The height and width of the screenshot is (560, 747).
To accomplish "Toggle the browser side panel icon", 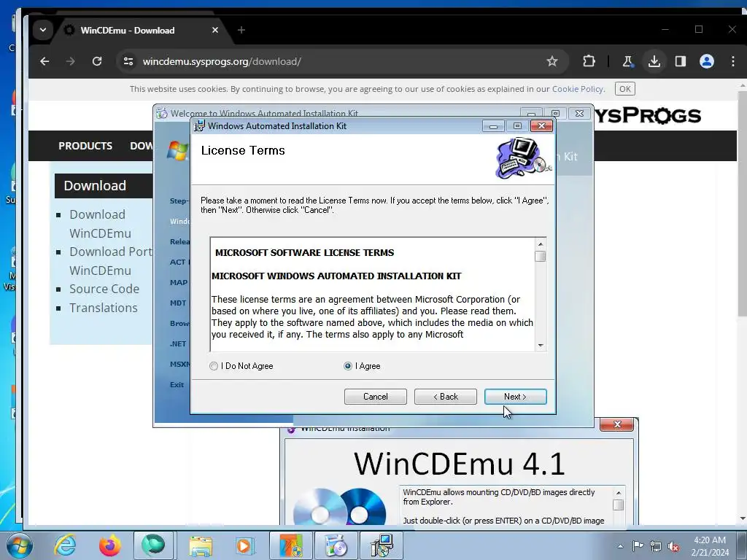I will (x=681, y=61).
